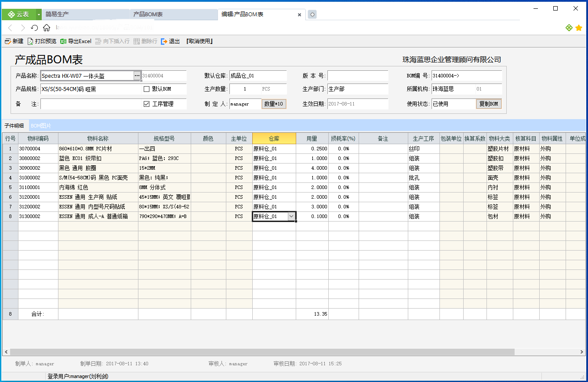Image resolution: width=588 pixels, height=382 pixels.
Task: Click spec cell PA6; 蓝色: 293C
Action: (x=164, y=158)
